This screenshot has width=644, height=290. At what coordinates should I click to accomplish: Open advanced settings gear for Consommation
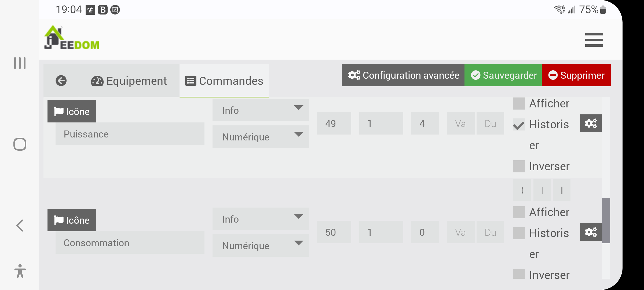591,232
